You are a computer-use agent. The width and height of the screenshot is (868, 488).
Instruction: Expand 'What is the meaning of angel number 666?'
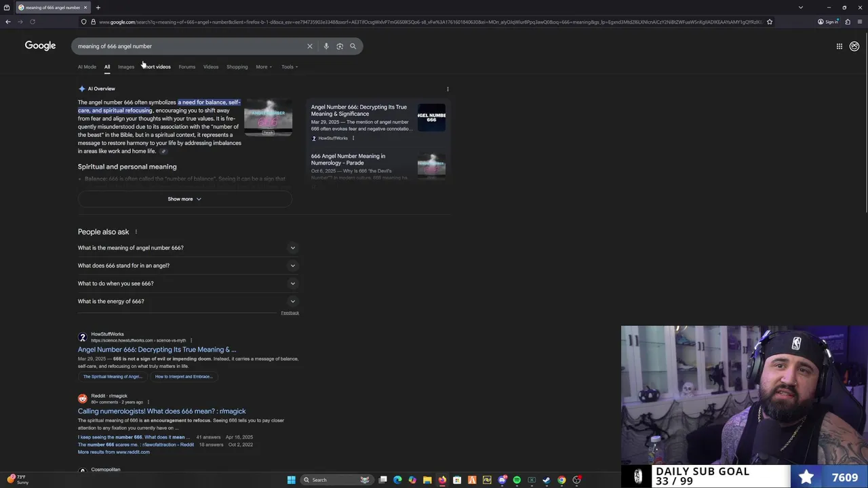point(188,248)
